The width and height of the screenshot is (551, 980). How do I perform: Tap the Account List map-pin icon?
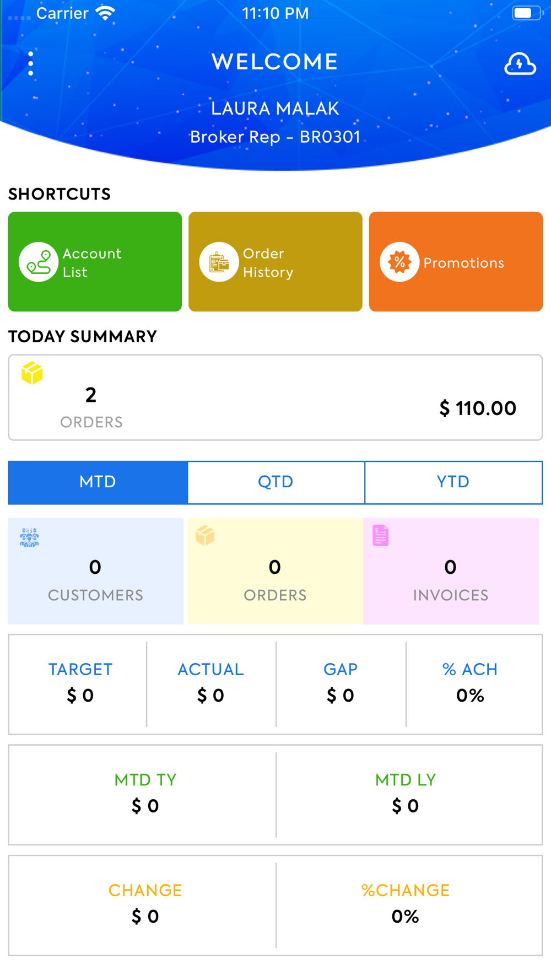[39, 262]
